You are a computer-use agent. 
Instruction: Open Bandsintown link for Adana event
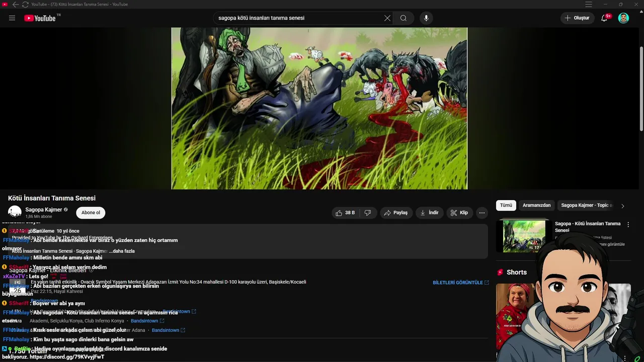pyautogui.click(x=169, y=330)
